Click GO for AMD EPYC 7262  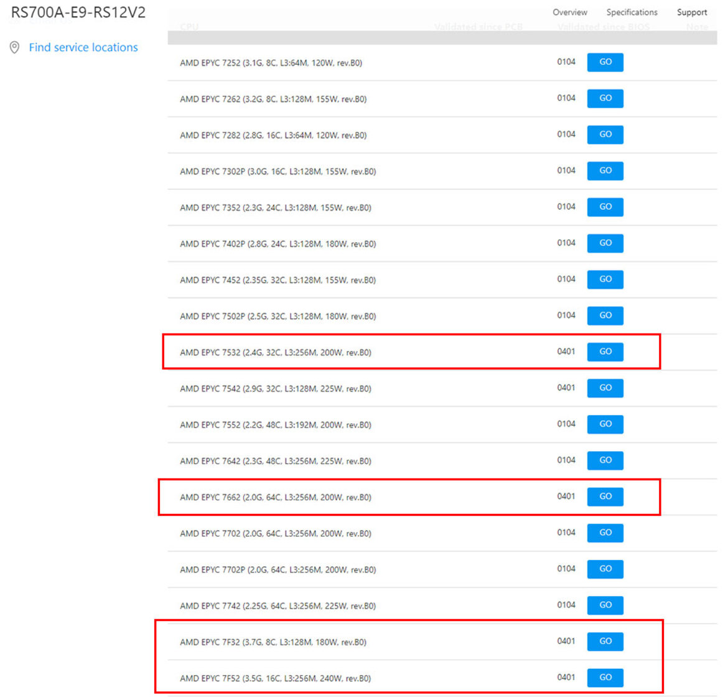(605, 98)
